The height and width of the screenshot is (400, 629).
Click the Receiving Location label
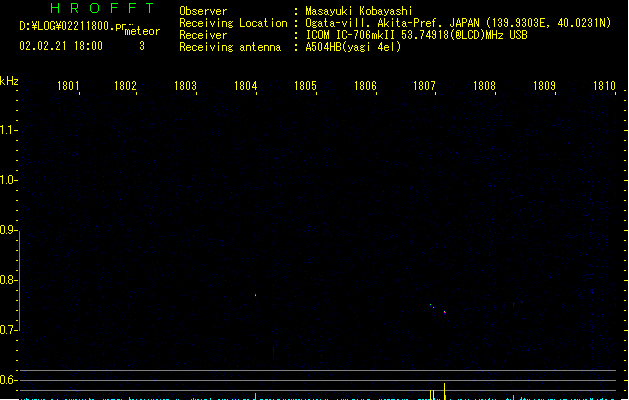233,23
